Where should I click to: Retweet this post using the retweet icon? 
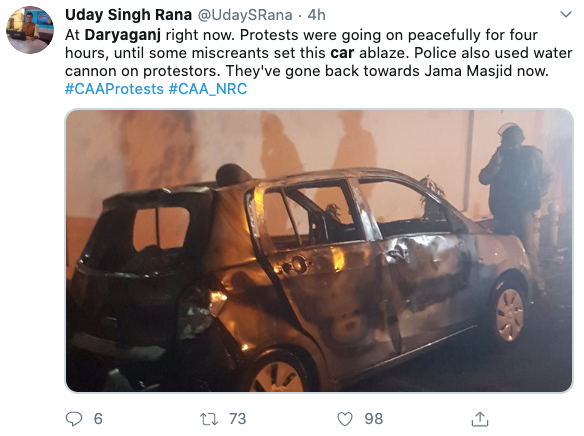pyautogui.click(x=209, y=419)
